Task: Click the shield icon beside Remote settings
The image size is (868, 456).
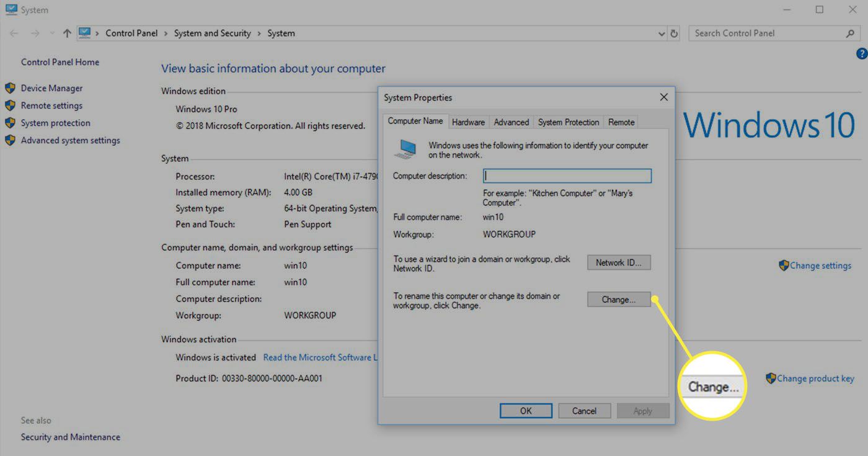Action: click(10, 105)
